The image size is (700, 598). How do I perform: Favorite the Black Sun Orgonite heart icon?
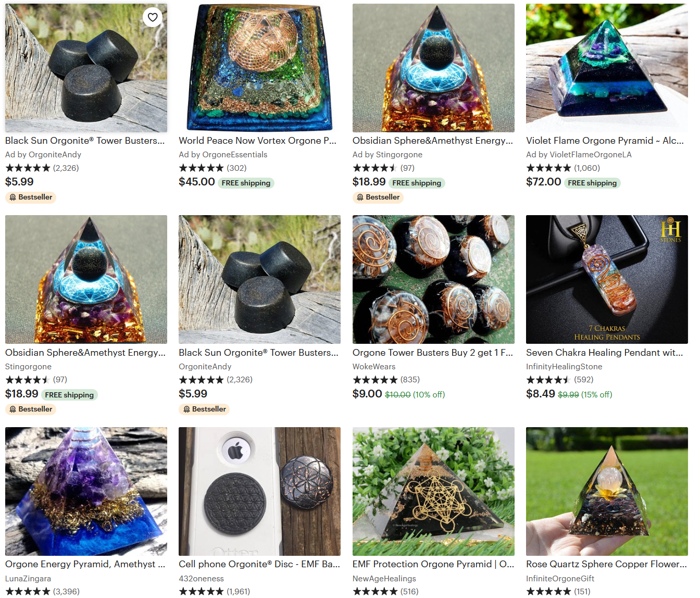pyautogui.click(x=153, y=17)
